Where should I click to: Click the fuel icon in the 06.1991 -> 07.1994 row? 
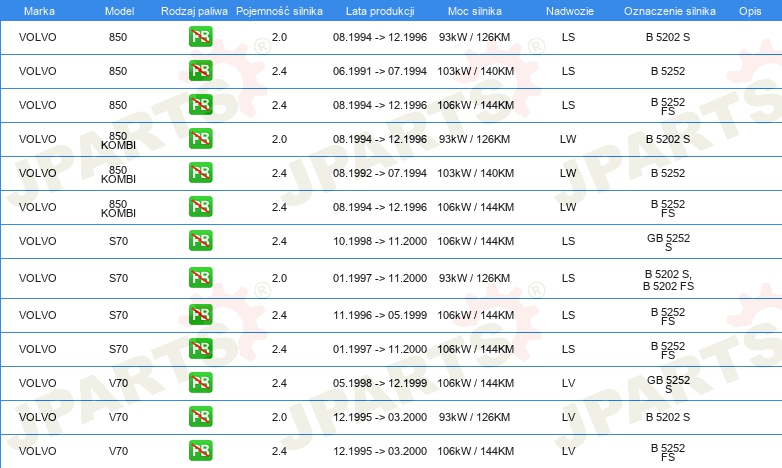(200, 70)
